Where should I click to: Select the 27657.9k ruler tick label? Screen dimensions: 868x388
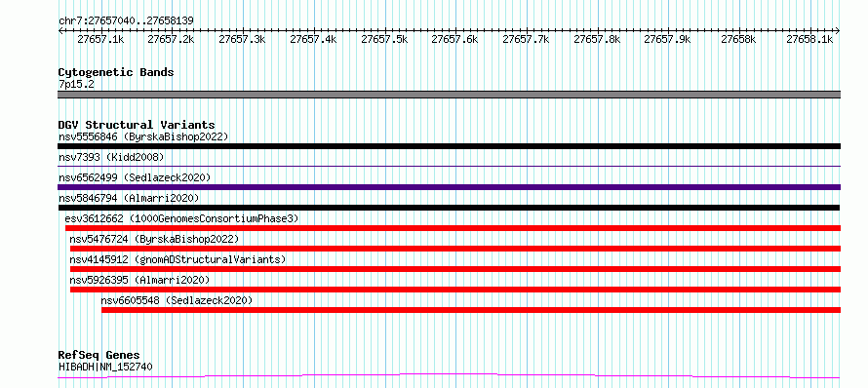pyautogui.click(x=668, y=39)
